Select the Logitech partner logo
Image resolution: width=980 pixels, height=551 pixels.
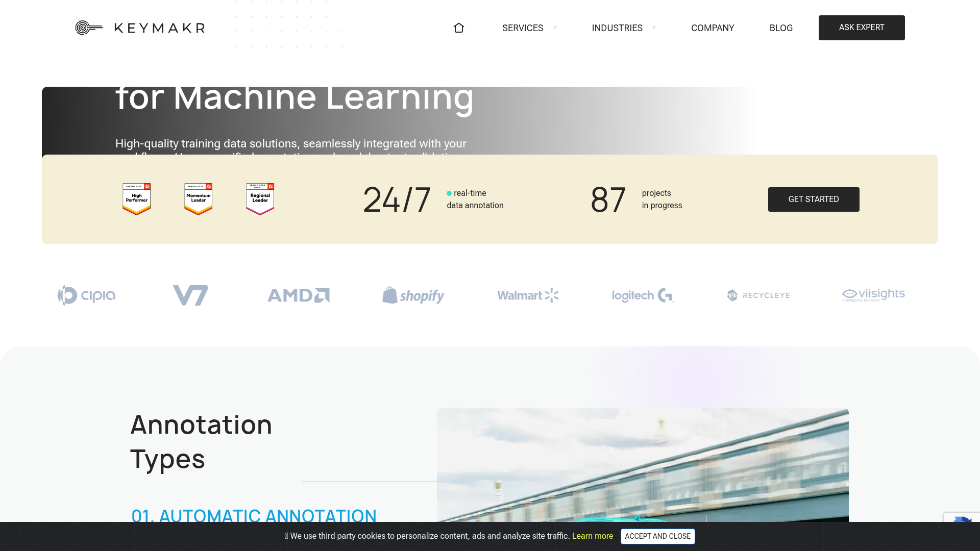pos(643,295)
